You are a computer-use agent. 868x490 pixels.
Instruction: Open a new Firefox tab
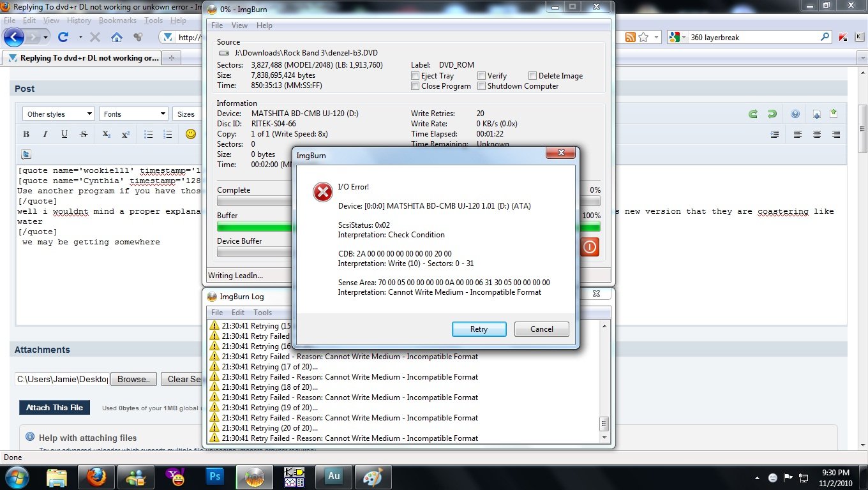pos(171,58)
